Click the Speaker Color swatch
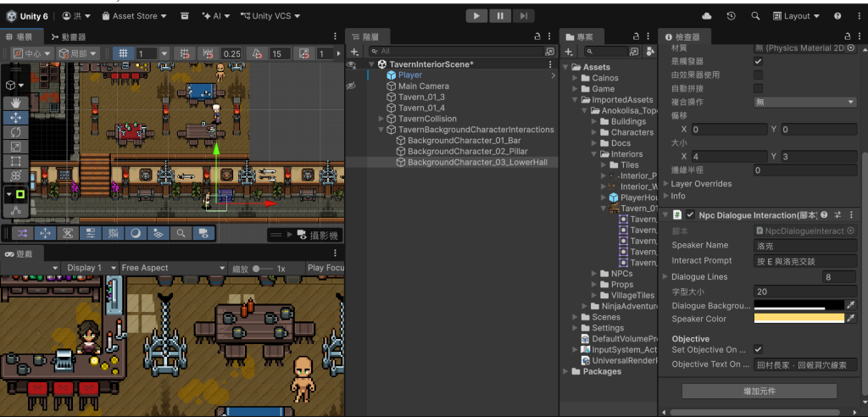This screenshot has height=417, width=868. (x=798, y=319)
